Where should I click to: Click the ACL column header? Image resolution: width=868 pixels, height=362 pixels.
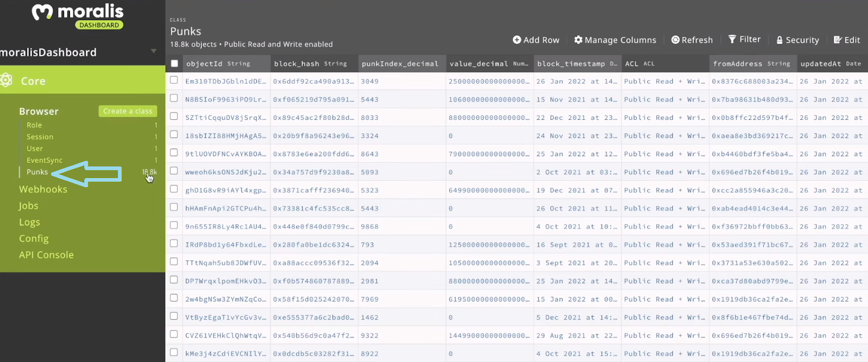pos(666,63)
